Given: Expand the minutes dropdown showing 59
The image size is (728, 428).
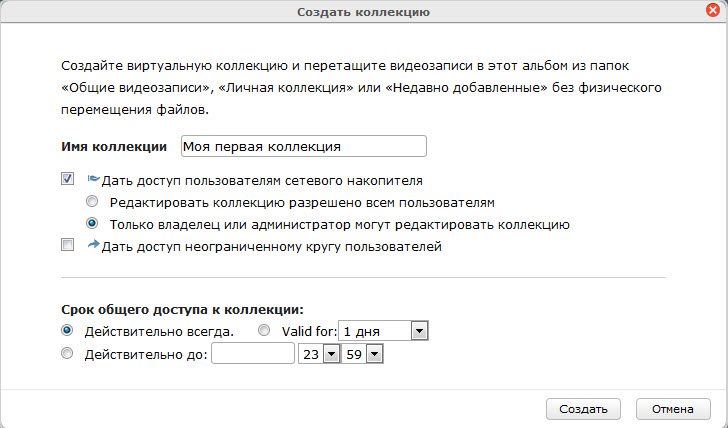Looking at the screenshot, I should pos(362,354).
